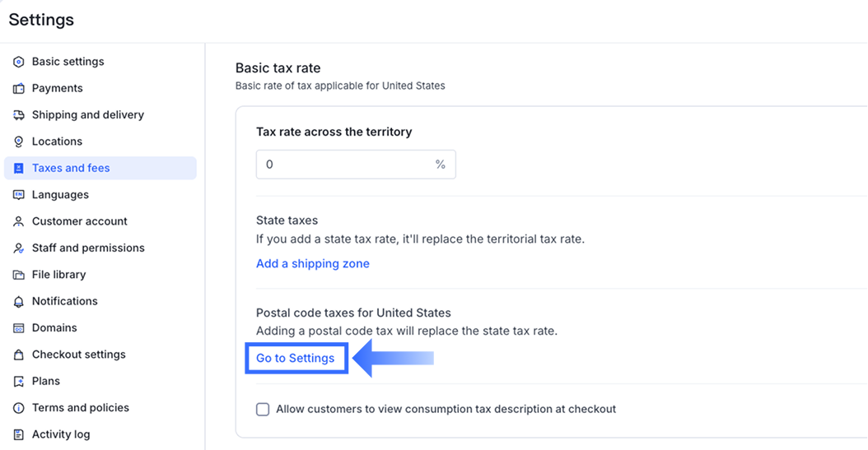Image resolution: width=868 pixels, height=450 pixels.
Task: Open Staff and permissions section
Action: (x=88, y=248)
